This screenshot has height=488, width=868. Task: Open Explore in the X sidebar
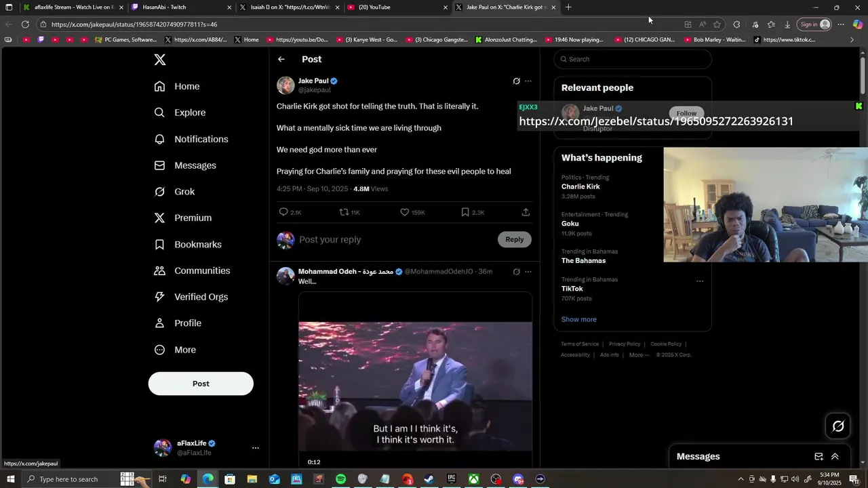(180, 113)
